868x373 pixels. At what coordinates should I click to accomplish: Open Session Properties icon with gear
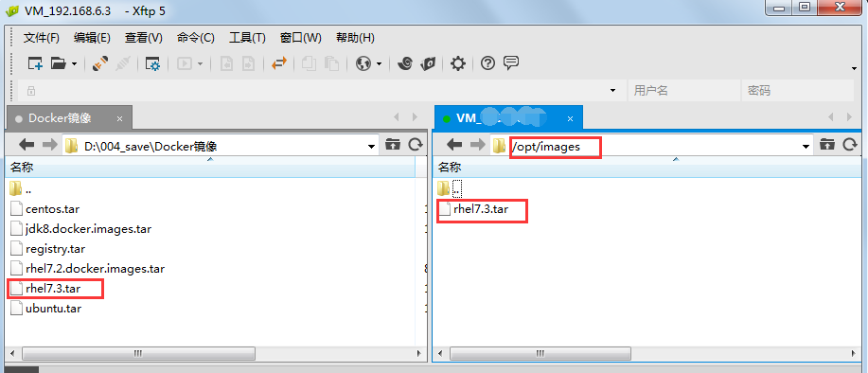pos(152,63)
